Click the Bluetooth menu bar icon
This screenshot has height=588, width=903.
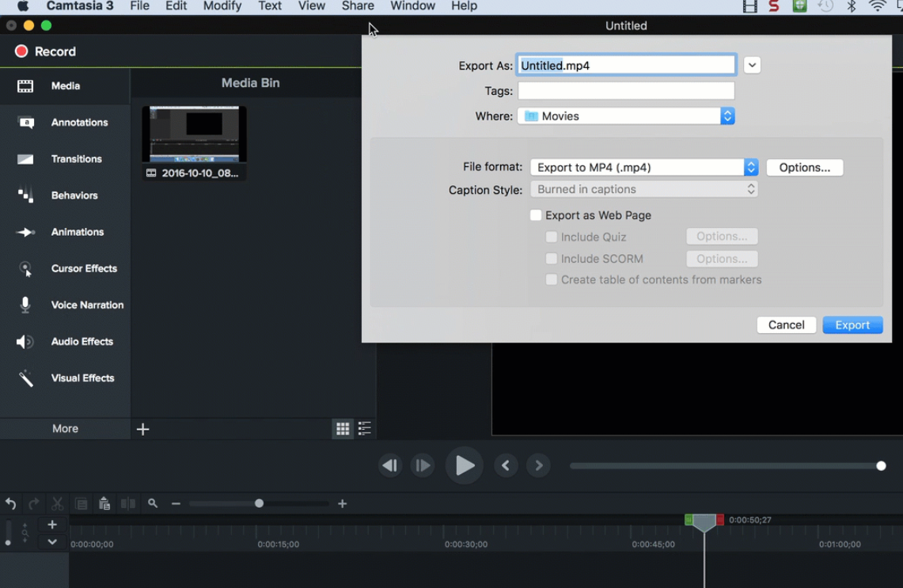coord(852,6)
